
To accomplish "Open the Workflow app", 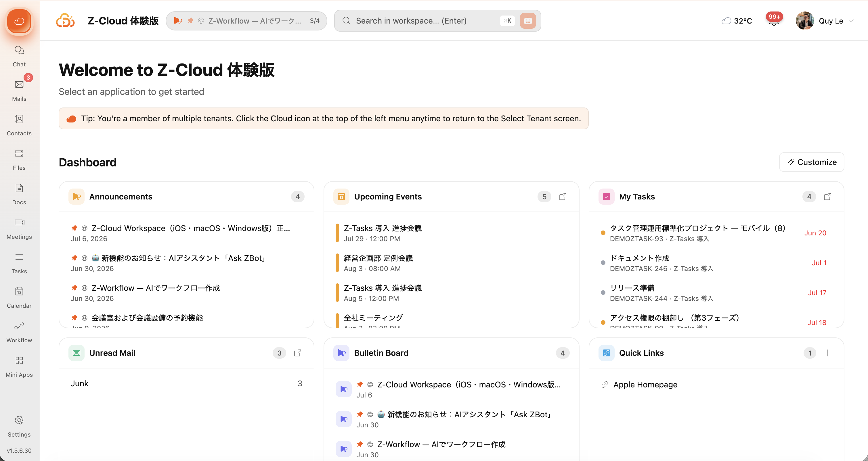I will tap(19, 332).
